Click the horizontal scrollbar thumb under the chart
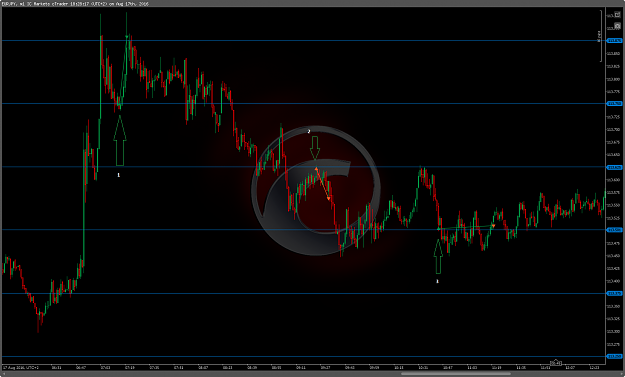 456,374
